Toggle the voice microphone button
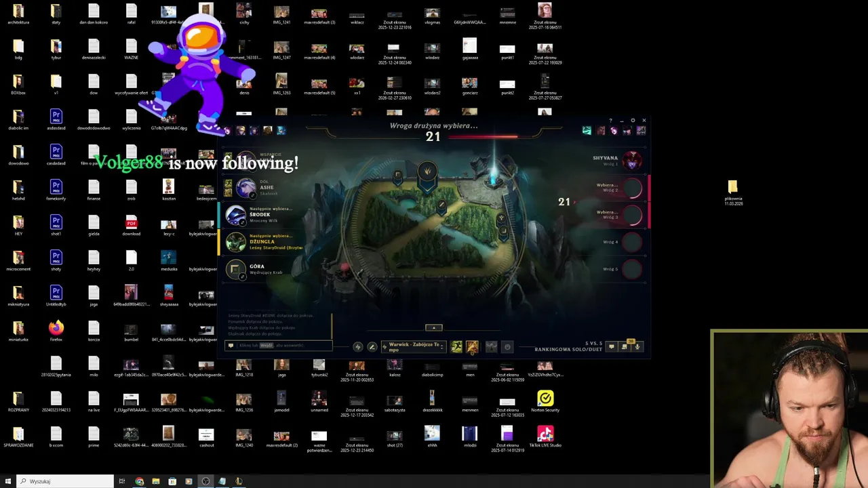Image resolution: width=868 pixels, height=488 pixels. click(637, 347)
